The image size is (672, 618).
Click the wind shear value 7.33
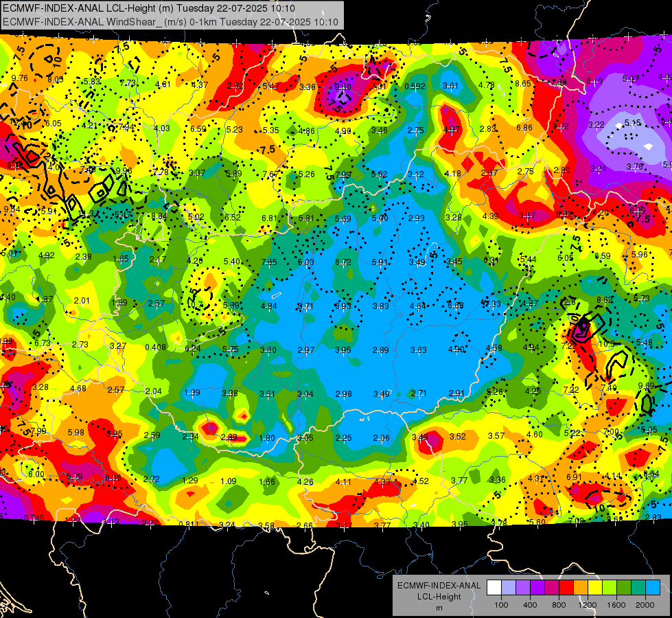coord(493,304)
